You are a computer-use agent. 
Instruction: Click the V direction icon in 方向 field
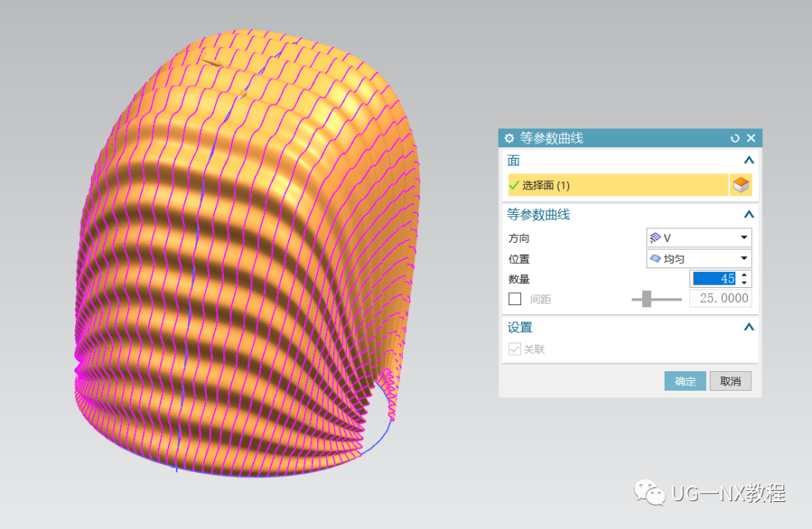pos(654,237)
